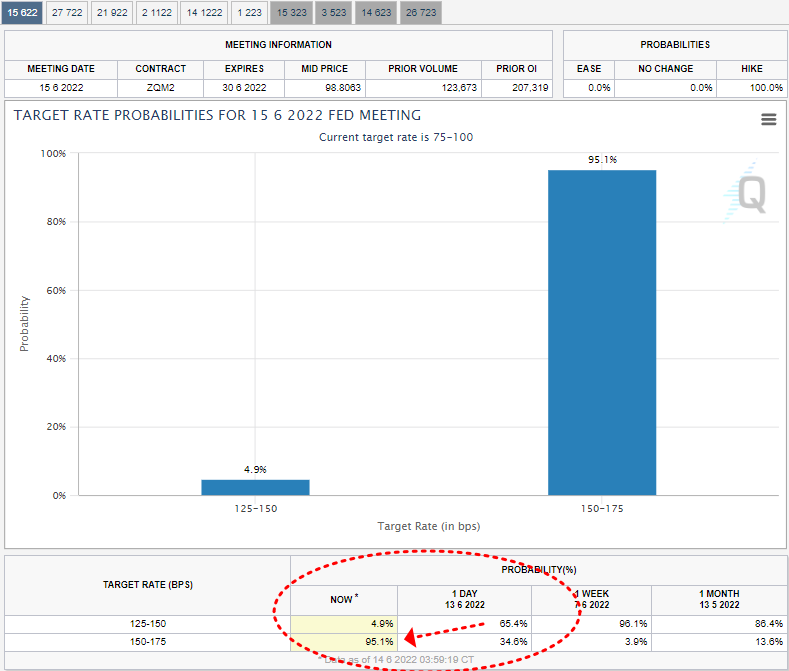Click the MID PRICE column header
Screen dimensions: 789x671
(325, 69)
